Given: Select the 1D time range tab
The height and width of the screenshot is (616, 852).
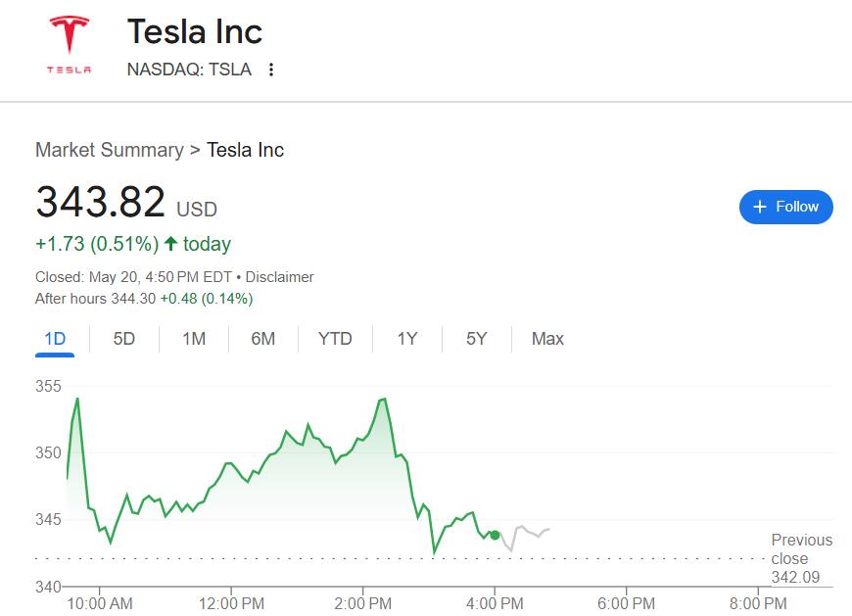Looking at the screenshot, I should (x=55, y=339).
